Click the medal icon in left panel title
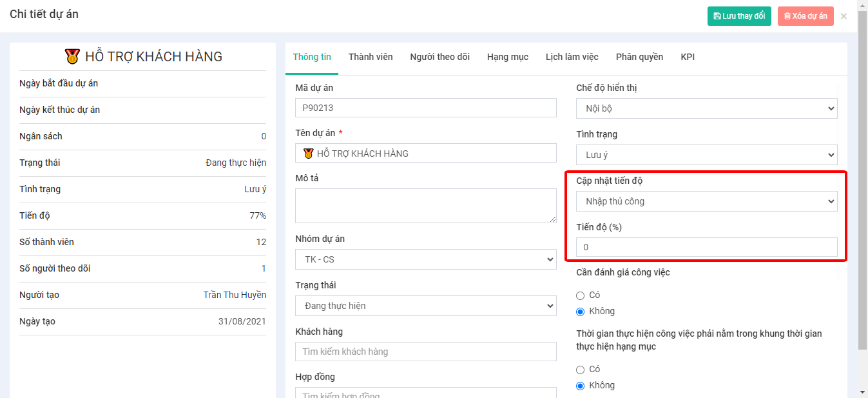The height and width of the screenshot is (398, 868). [x=72, y=57]
